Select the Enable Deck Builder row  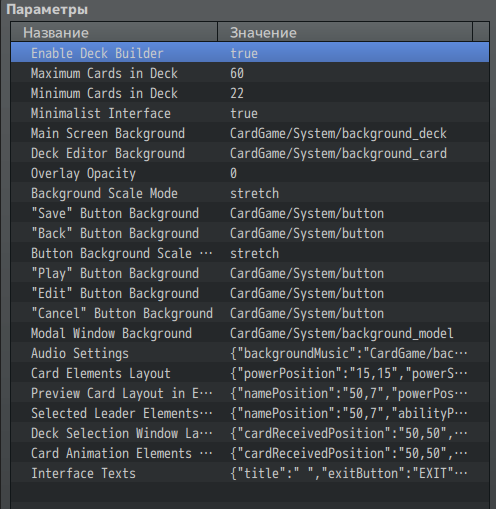(250, 52)
